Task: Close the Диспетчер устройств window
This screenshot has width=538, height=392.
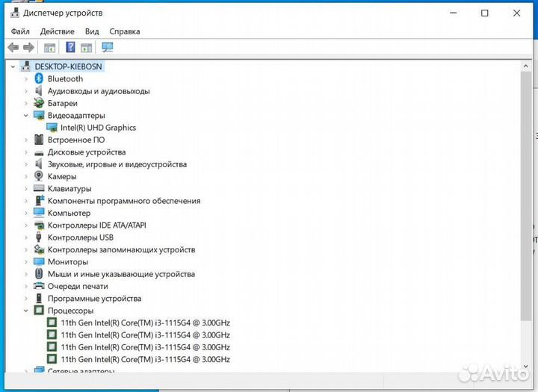Action: click(516, 13)
